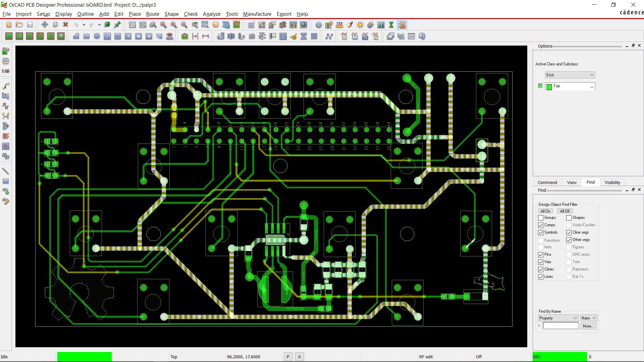
Task: Click the camera snapshot icon
Action: [x=252, y=36]
